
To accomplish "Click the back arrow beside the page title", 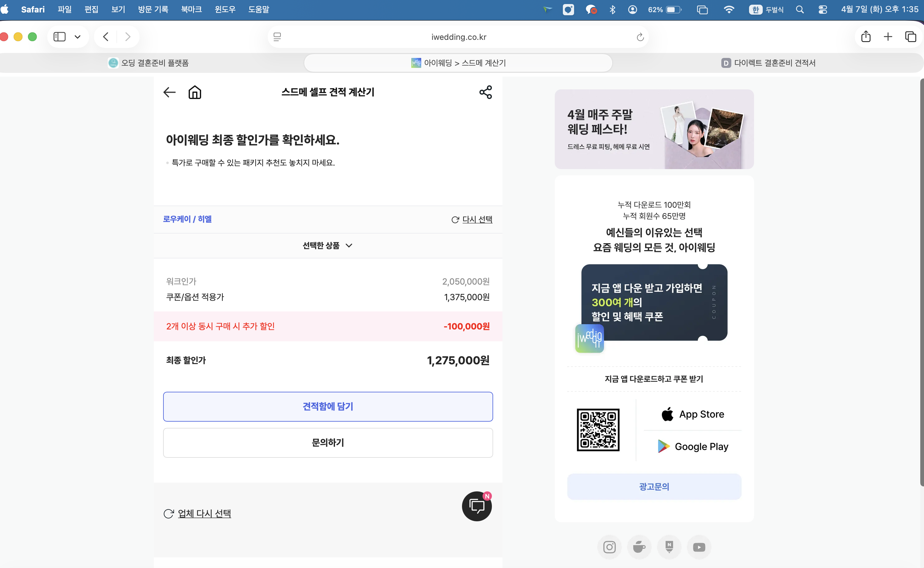I will pyautogui.click(x=169, y=92).
